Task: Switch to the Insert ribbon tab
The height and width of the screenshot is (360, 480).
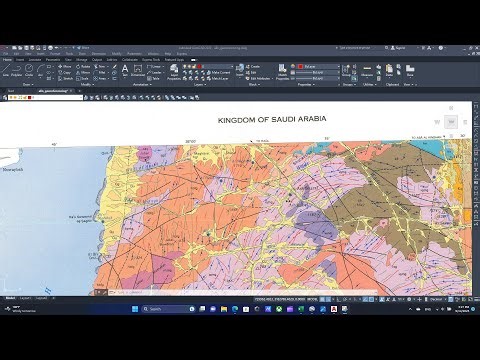Action: tap(20, 60)
